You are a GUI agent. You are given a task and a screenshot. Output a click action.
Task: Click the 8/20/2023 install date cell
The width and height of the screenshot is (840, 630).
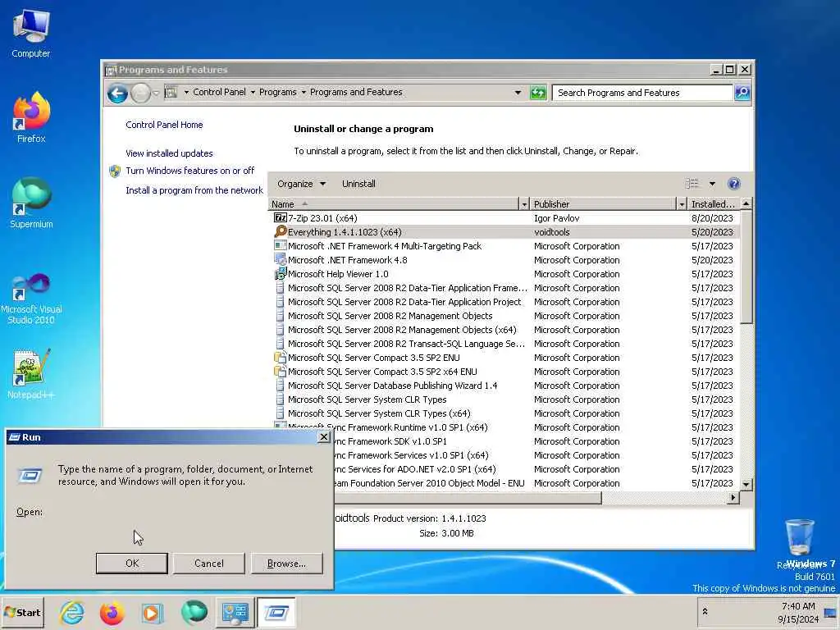click(711, 218)
